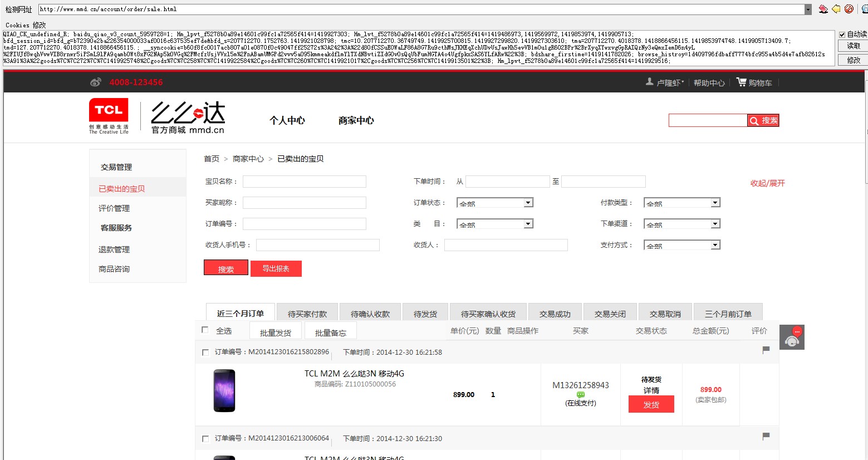The height and width of the screenshot is (460, 868).
Task: Click the yellow back arrow icon
Action: click(x=836, y=9)
